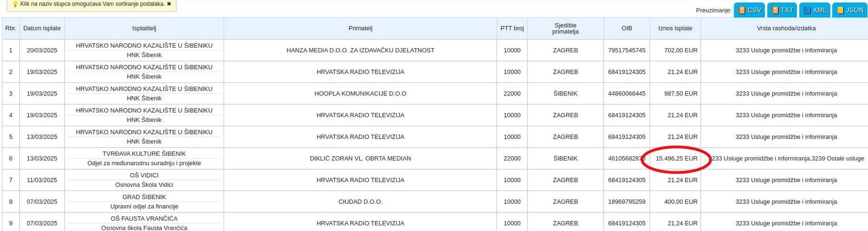The image size is (868, 231).
Task: Click the Rbr. column header
Action: click(10, 29)
